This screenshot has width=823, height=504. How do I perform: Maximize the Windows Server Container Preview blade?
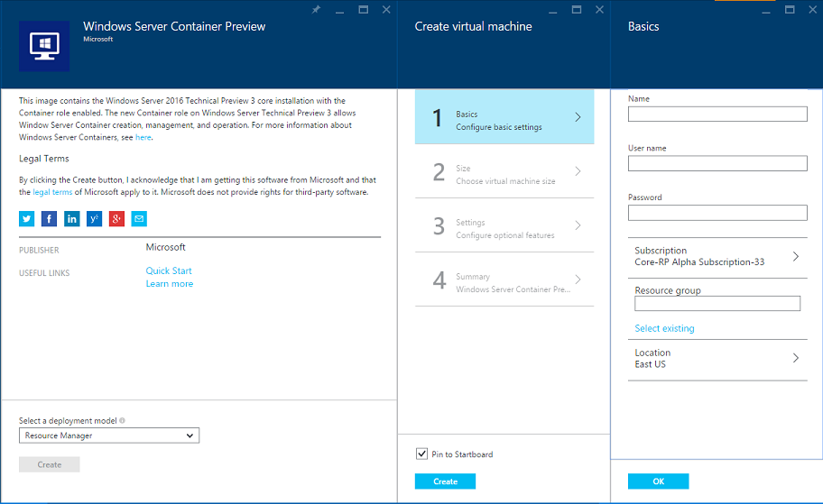[x=363, y=9]
